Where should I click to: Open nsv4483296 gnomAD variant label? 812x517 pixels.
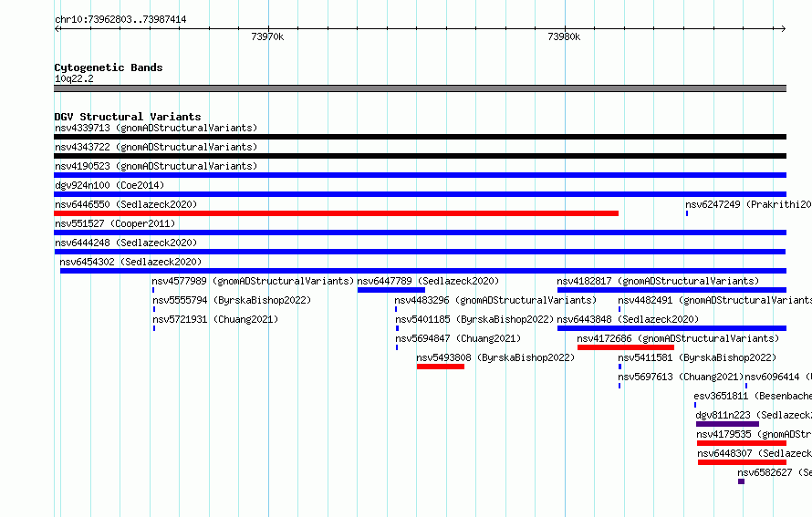click(495, 300)
